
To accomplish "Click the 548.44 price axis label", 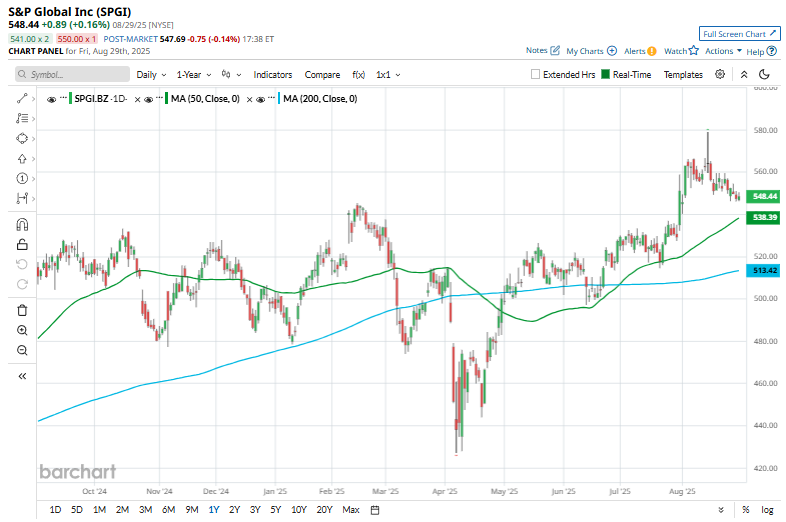I will tap(763, 196).
